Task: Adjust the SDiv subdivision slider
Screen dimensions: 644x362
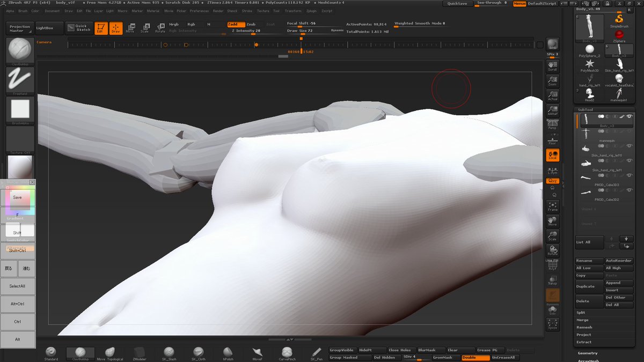Action: [x=415, y=357]
